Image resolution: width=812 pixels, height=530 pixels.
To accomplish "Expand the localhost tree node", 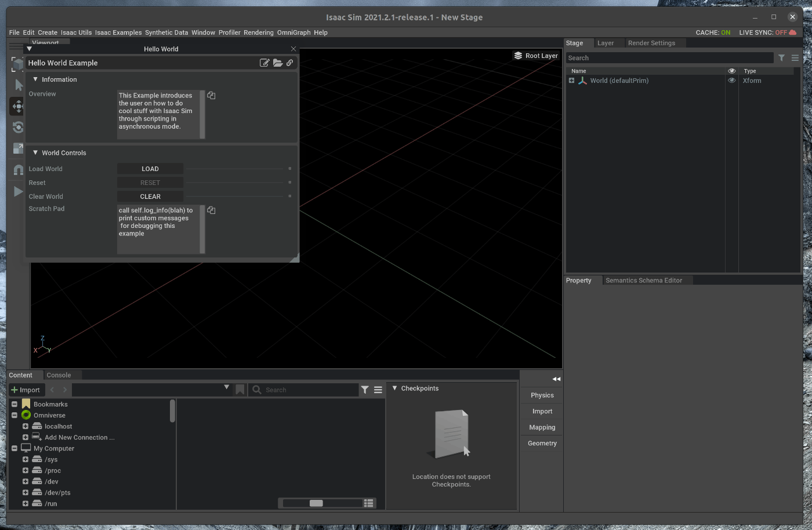I will click(25, 426).
